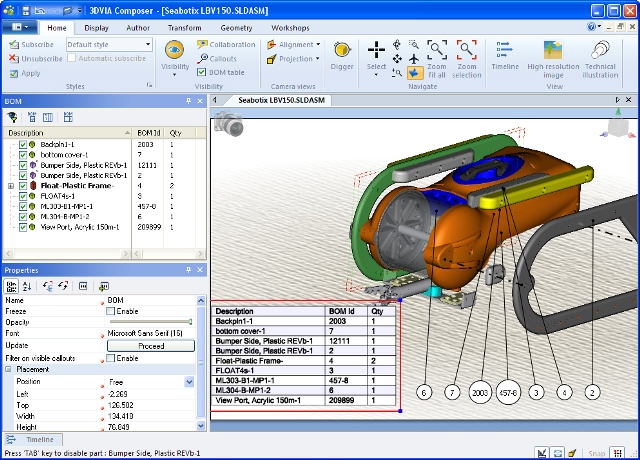
Task: Click the view cube compass
Action: tap(618, 126)
